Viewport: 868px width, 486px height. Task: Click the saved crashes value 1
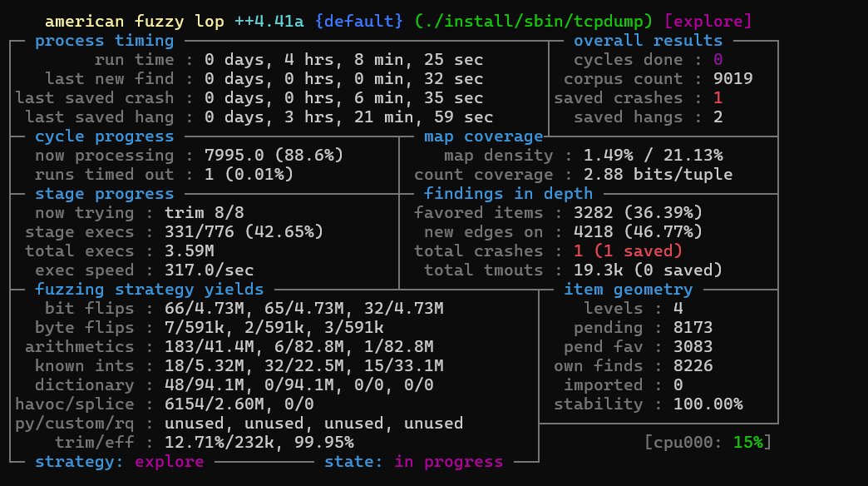click(718, 98)
